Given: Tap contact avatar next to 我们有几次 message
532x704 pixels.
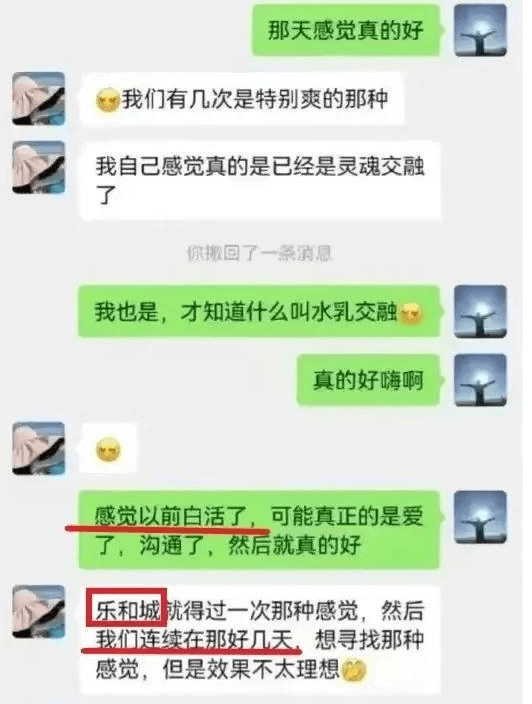Looking at the screenshot, I should click(x=39, y=99).
